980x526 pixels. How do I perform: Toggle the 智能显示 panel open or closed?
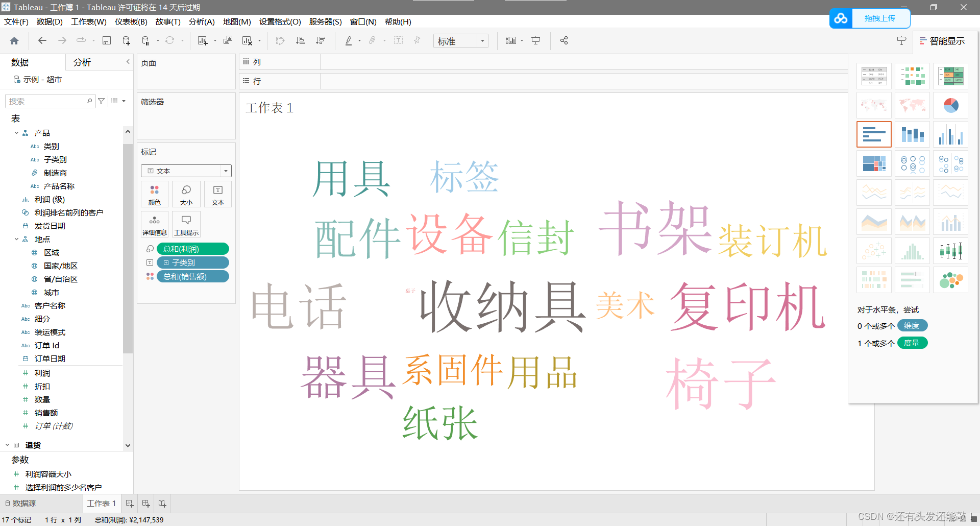pyautogui.click(x=942, y=40)
